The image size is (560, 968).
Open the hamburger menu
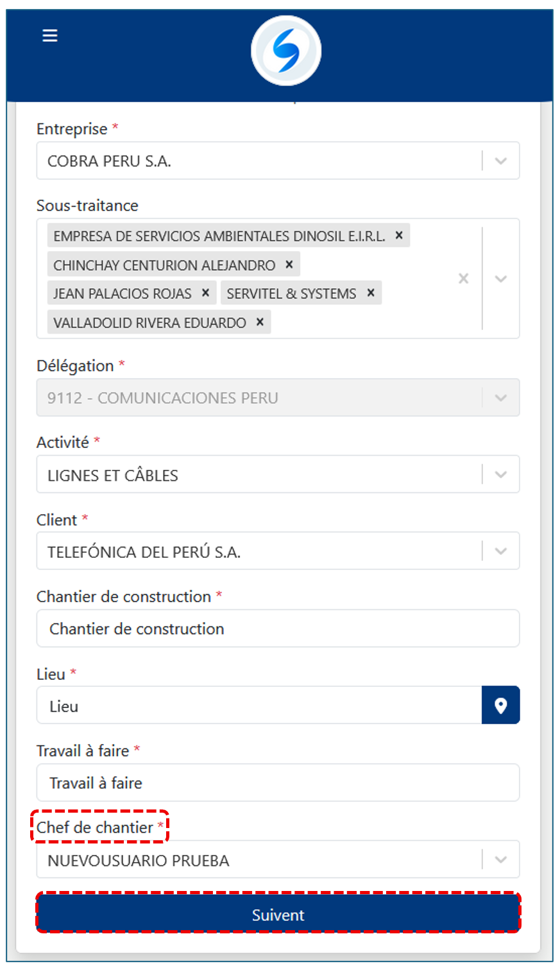click(x=50, y=36)
